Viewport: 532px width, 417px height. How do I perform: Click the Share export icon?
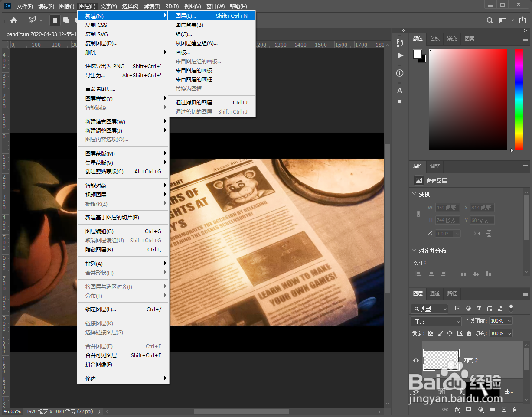pos(522,20)
